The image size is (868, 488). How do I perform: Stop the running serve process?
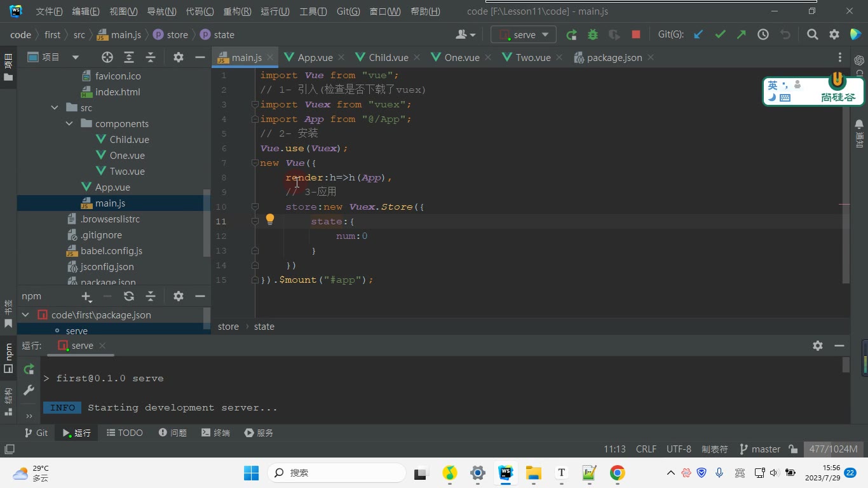[x=636, y=35]
